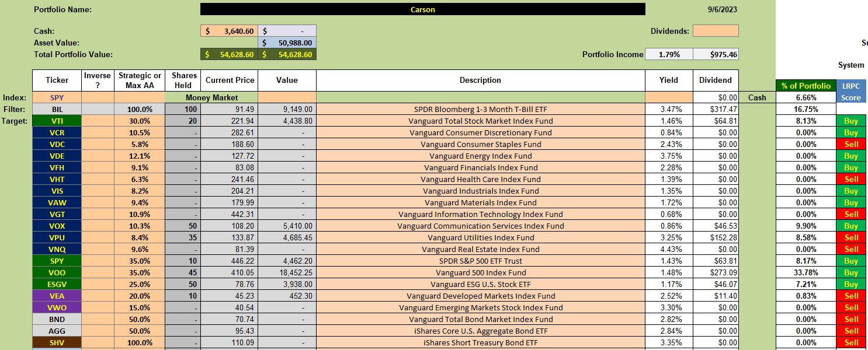The height and width of the screenshot is (350, 868).
Task: Select the BND ticker cell
Action: [x=57, y=319]
